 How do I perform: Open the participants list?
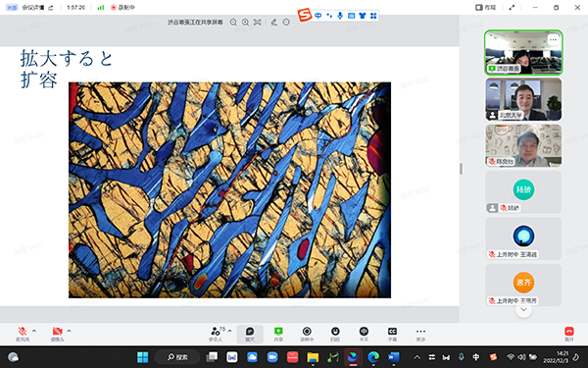coord(216,334)
